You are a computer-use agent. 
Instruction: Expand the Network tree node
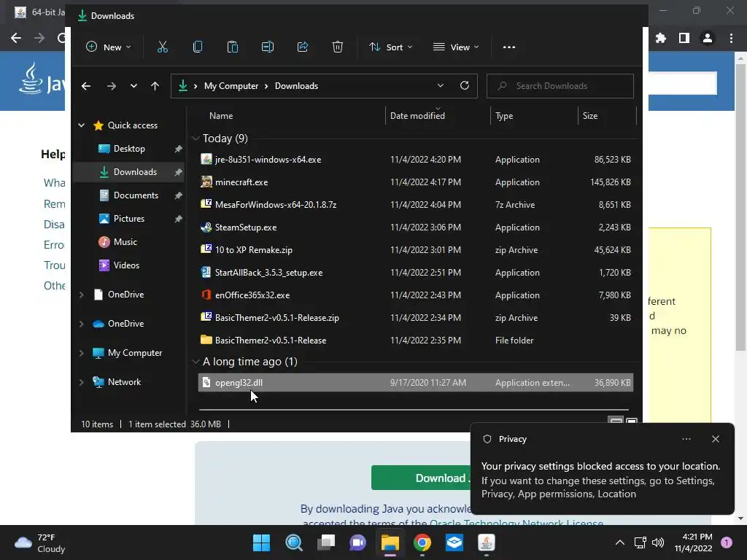tap(82, 382)
